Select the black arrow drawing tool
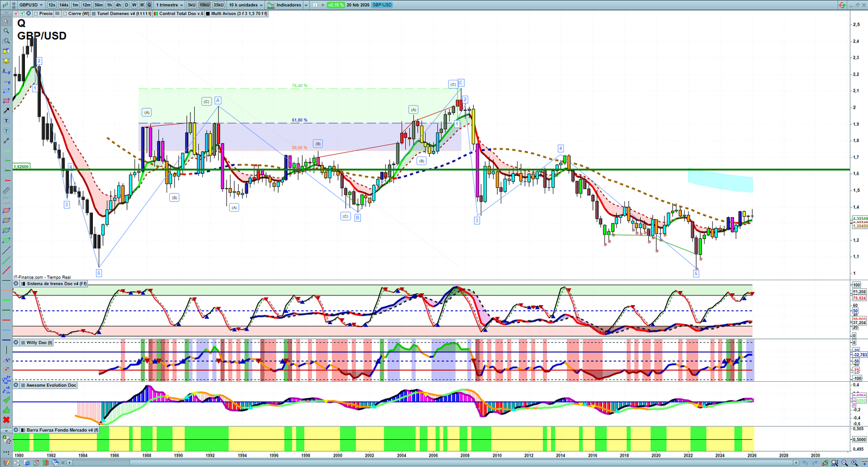The image size is (868, 467). (6, 111)
